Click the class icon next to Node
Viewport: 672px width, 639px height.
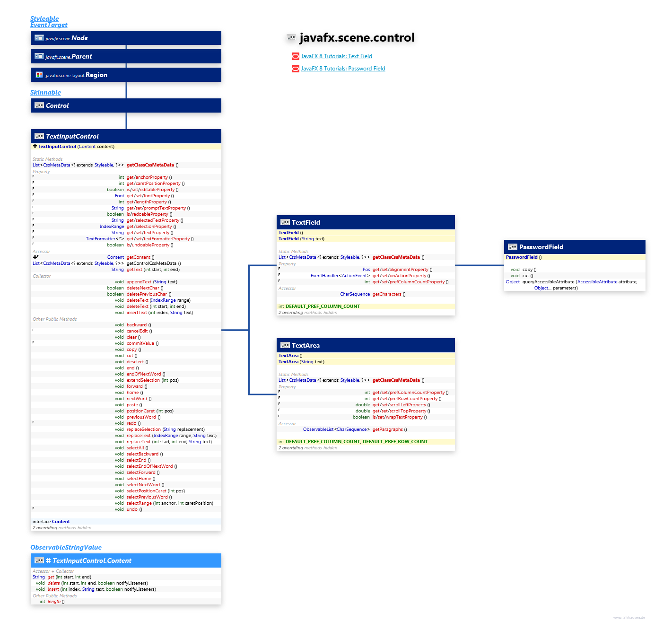tap(39, 38)
